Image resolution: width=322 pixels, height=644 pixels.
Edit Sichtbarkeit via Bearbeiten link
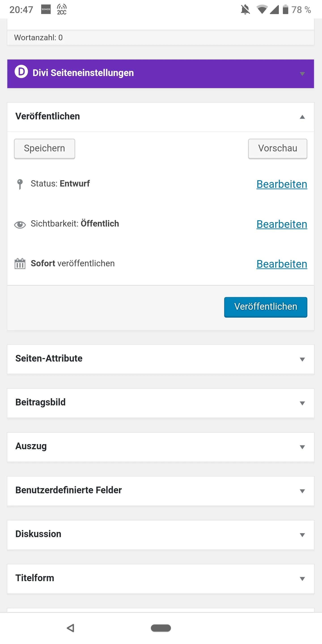(282, 224)
